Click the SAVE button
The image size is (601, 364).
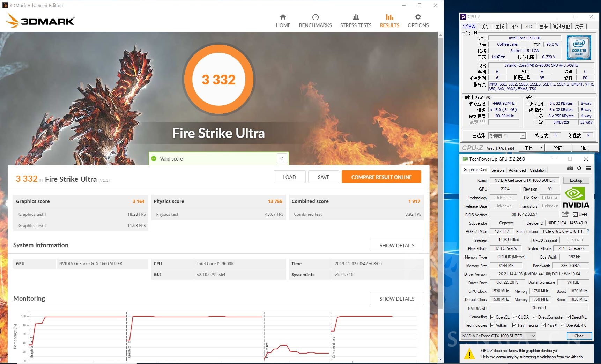[x=324, y=177]
